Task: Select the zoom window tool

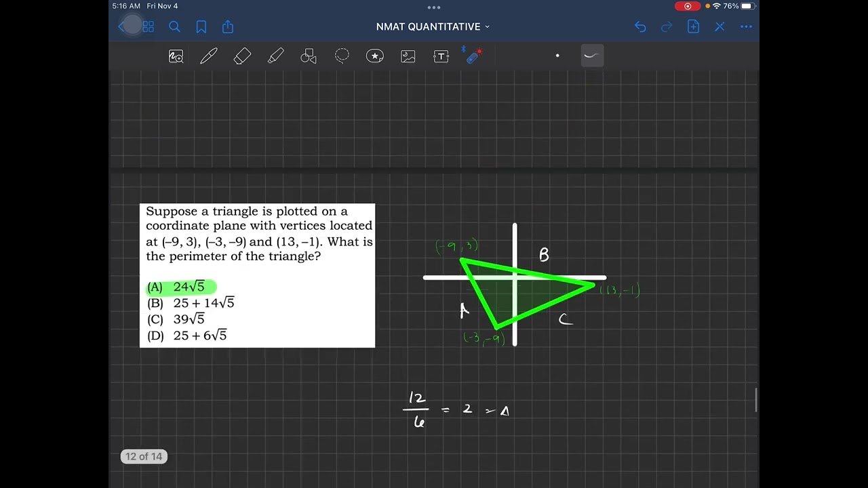Action: tap(176, 56)
